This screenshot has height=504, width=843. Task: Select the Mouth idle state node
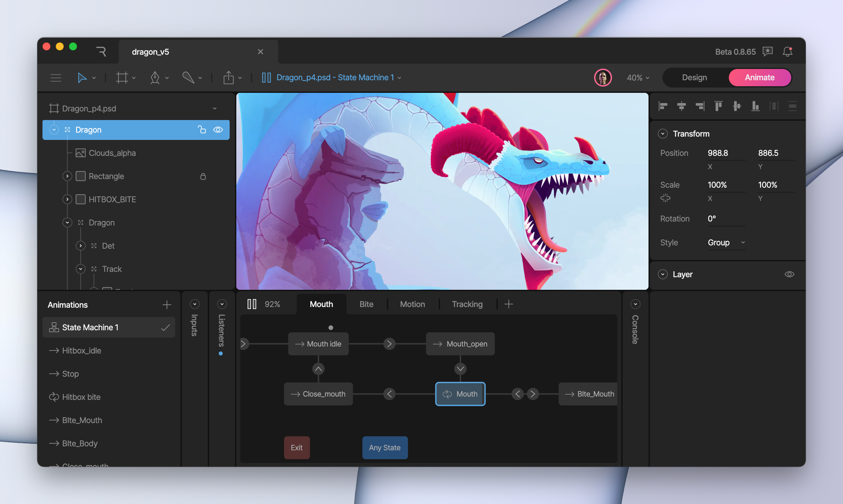[318, 344]
